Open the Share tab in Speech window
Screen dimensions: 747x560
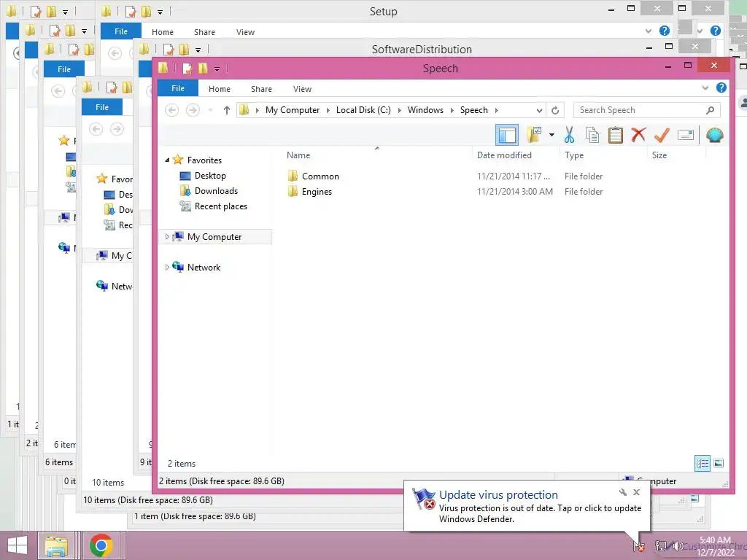click(261, 89)
